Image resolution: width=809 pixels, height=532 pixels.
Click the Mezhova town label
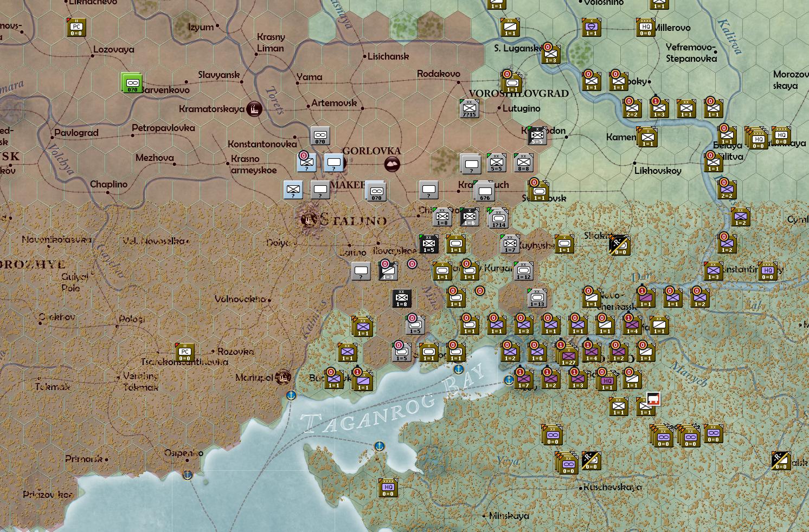click(155, 158)
